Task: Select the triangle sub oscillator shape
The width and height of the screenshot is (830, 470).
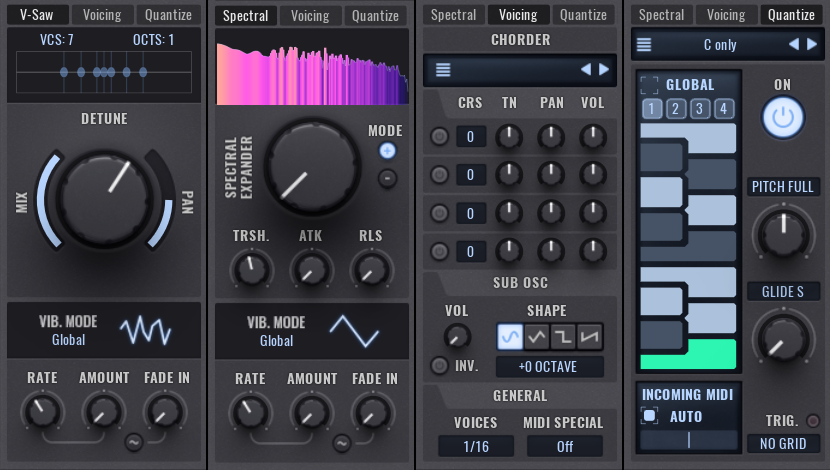Action: click(x=537, y=337)
